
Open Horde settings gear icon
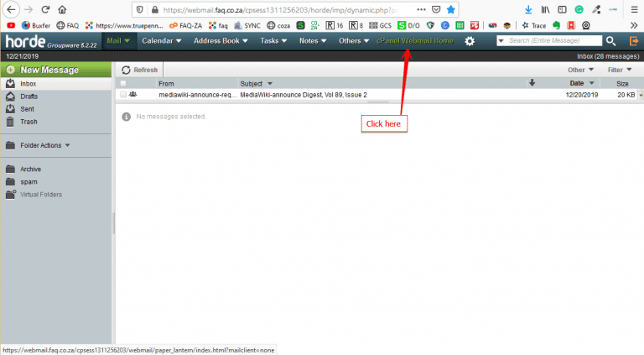[470, 41]
